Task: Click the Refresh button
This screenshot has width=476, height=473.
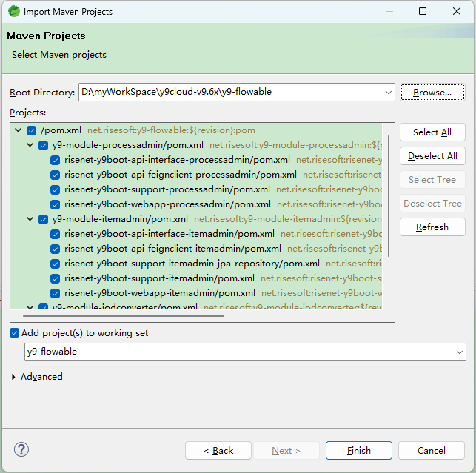Action: (x=432, y=227)
